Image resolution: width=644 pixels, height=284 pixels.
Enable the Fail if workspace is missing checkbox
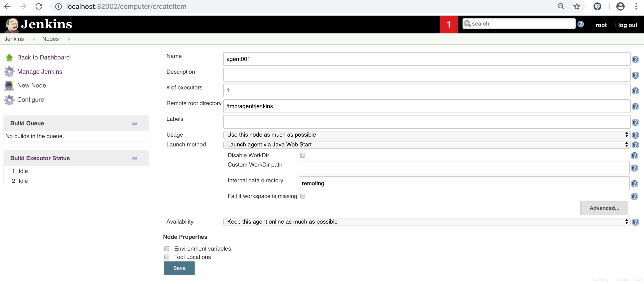(303, 196)
